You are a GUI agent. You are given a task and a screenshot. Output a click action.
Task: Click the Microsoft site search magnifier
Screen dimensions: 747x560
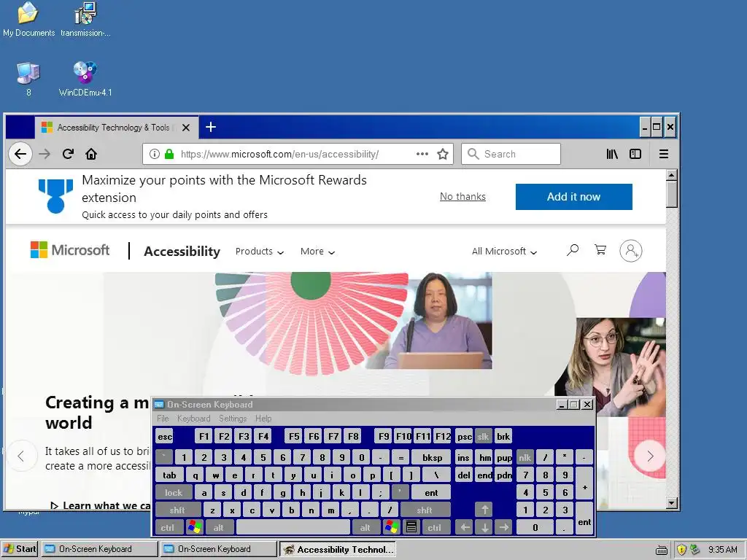pyautogui.click(x=573, y=249)
